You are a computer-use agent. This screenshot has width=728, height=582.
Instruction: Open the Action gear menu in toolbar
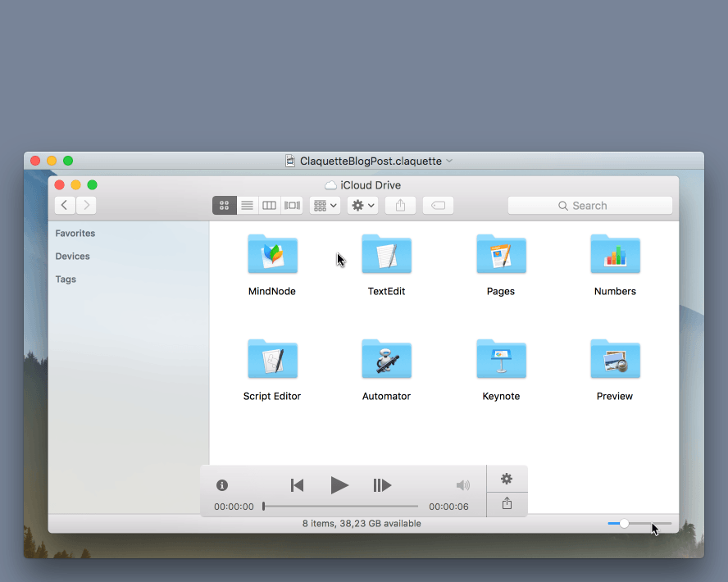(x=362, y=205)
